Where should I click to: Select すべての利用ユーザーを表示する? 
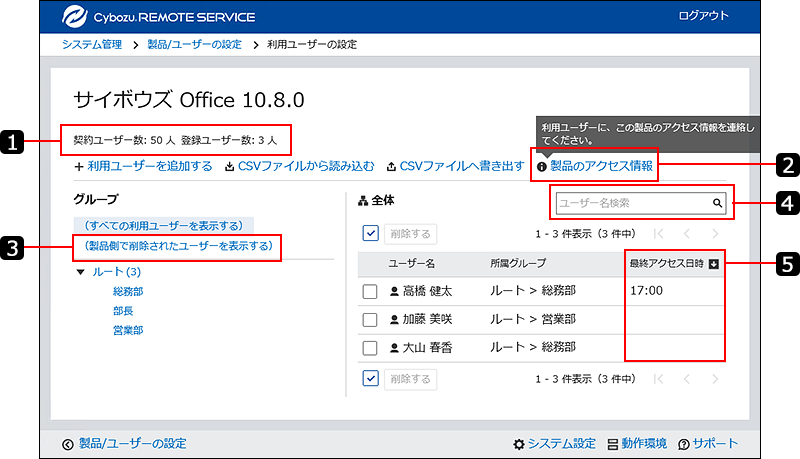click(164, 225)
